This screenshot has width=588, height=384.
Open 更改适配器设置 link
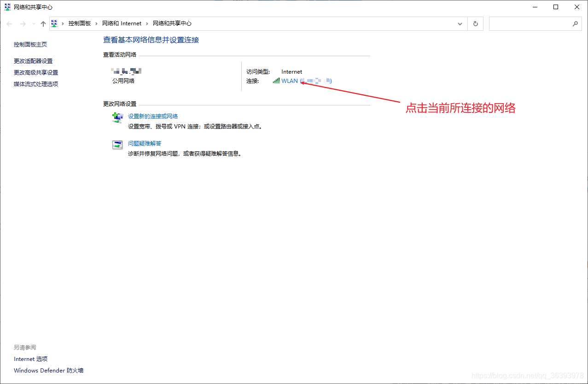pyautogui.click(x=33, y=61)
